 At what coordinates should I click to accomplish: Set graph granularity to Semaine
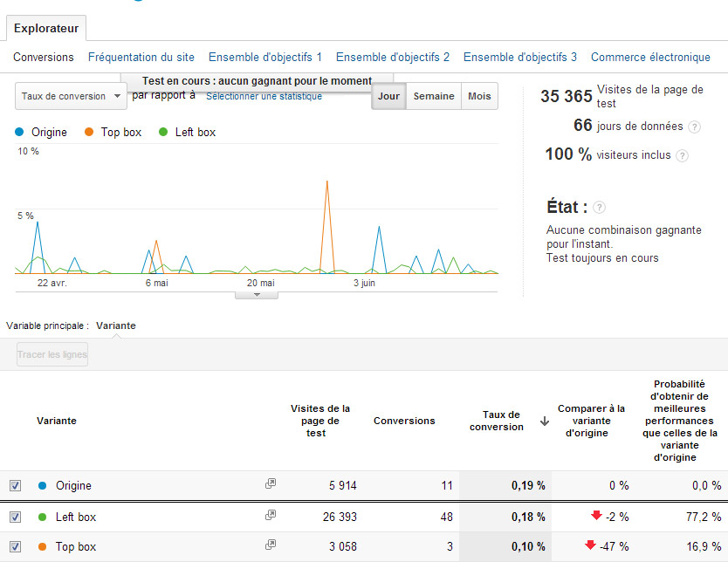(434, 96)
